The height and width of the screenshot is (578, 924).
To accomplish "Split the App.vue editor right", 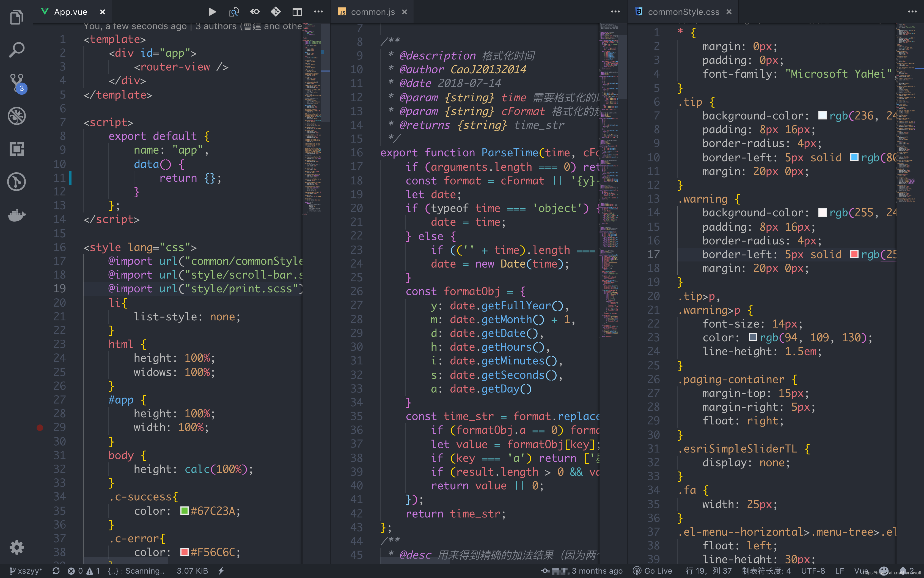I will coord(297,12).
